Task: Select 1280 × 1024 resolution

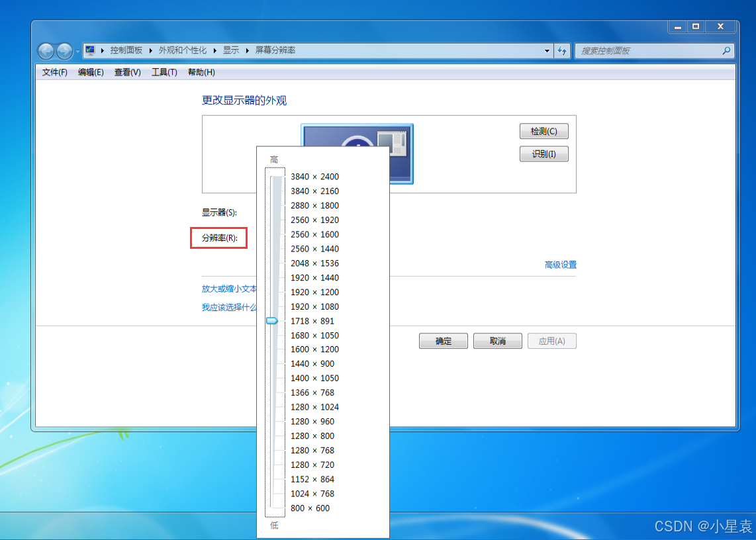Action: click(x=314, y=407)
